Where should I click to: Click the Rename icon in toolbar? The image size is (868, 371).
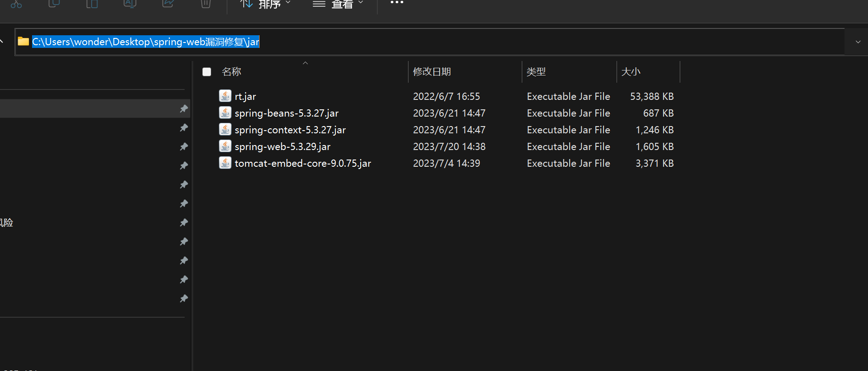(x=130, y=4)
